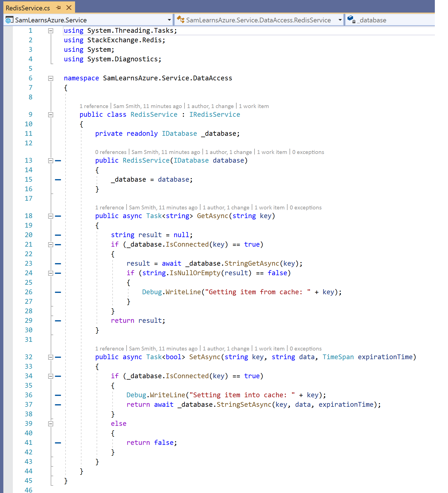Collapse the RedisService class definition

click(51, 115)
